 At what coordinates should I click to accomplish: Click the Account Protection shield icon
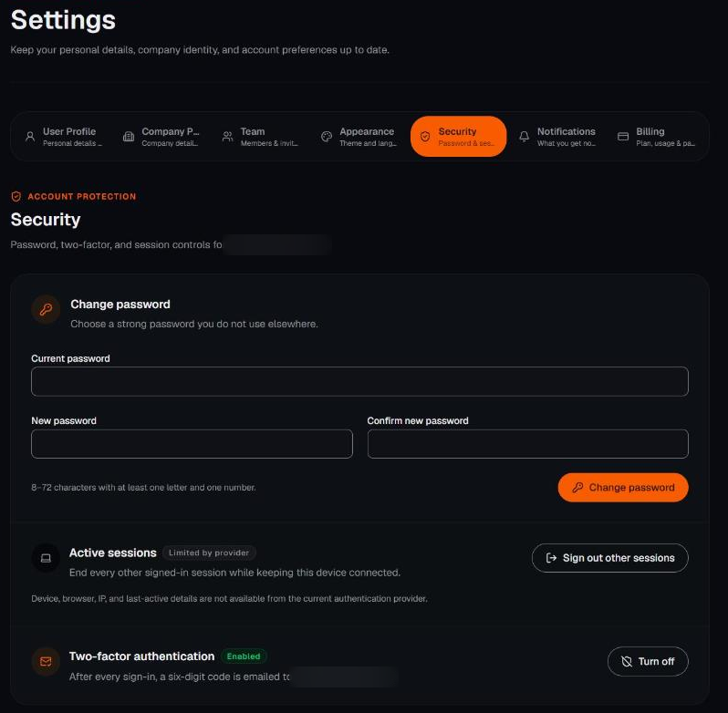(16, 197)
